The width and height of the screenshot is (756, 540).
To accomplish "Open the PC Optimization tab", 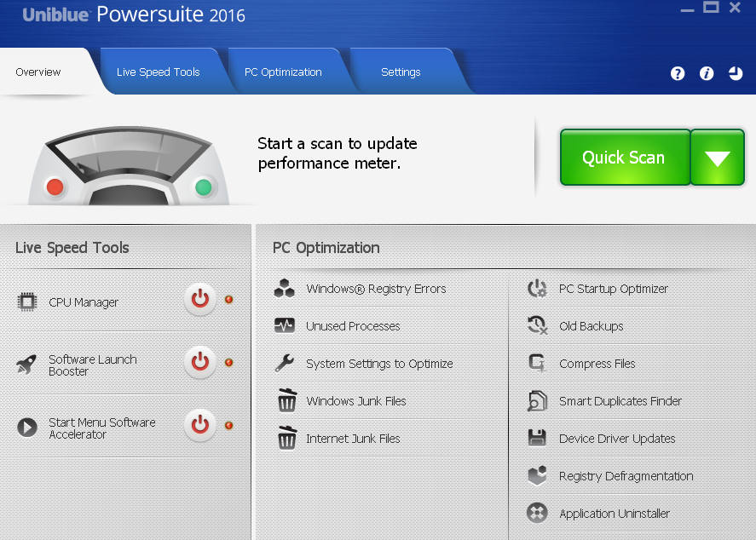I will 283,72.
